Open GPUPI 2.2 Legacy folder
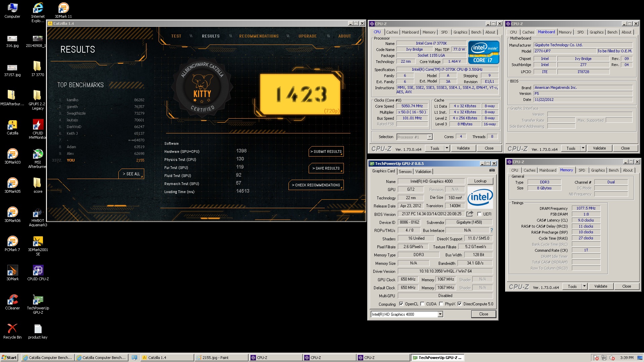 (38, 100)
